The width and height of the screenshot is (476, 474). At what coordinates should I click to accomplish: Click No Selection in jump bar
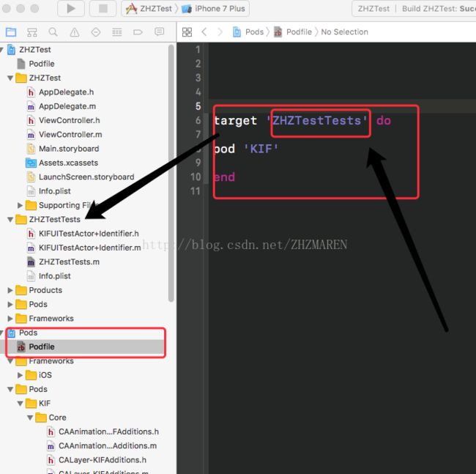345,32
